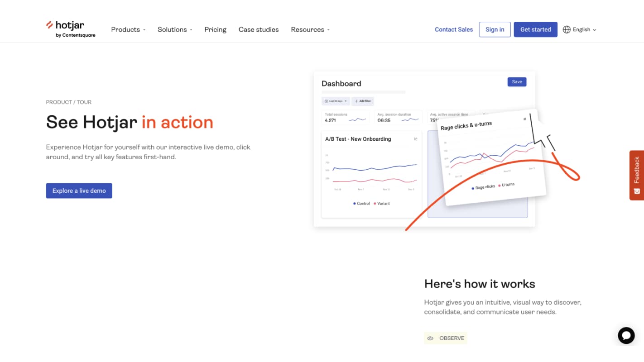
Task: Click the Explore a live demo button
Action: [x=79, y=191]
